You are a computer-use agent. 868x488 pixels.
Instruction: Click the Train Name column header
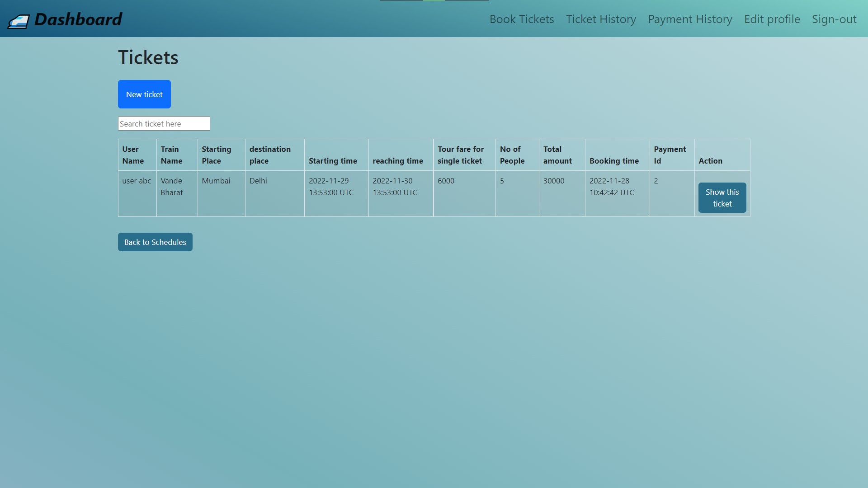click(173, 155)
